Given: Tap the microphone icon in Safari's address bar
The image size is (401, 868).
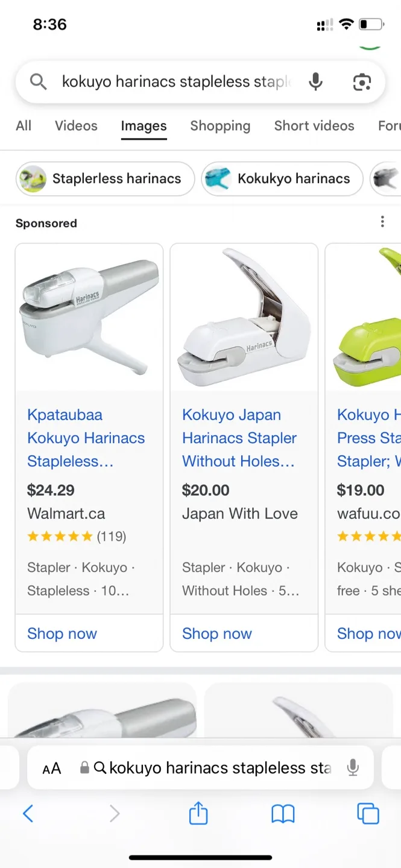Looking at the screenshot, I should pyautogui.click(x=353, y=767).
